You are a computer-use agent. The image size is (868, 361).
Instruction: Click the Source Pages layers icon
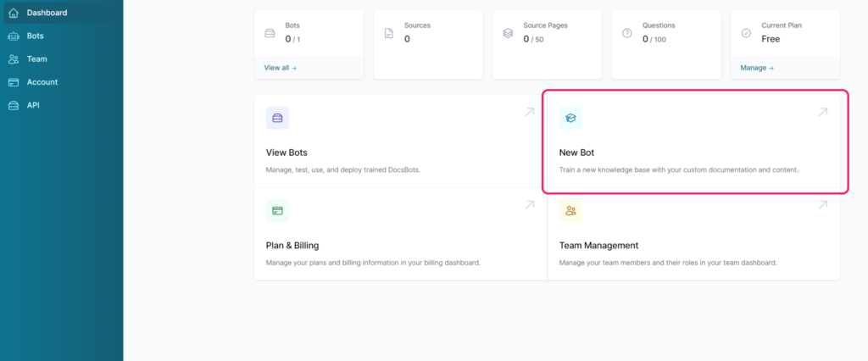click(x=508, y=33)
